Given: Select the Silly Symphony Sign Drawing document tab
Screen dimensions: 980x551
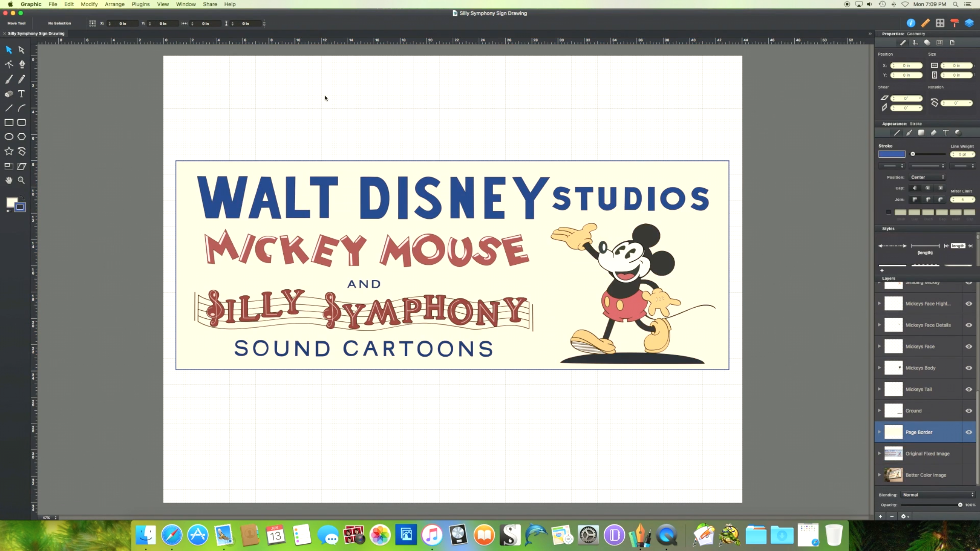Looking at the screenshot, I should pos(36,33).
